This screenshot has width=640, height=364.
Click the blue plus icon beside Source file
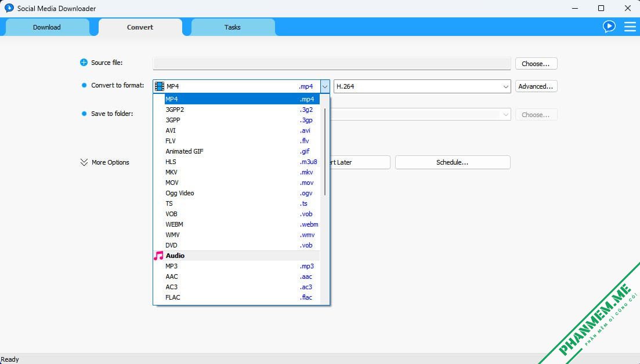(x=84, y=63)
